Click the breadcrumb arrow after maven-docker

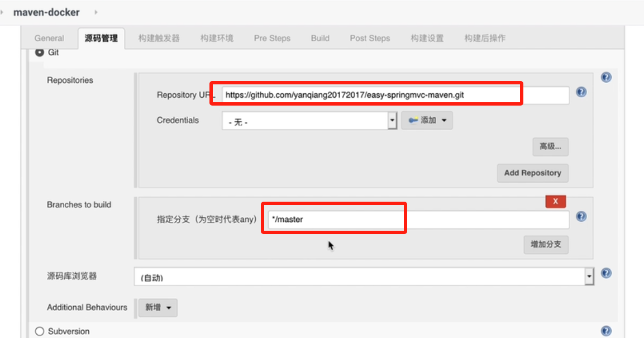(x=96, y=12)
